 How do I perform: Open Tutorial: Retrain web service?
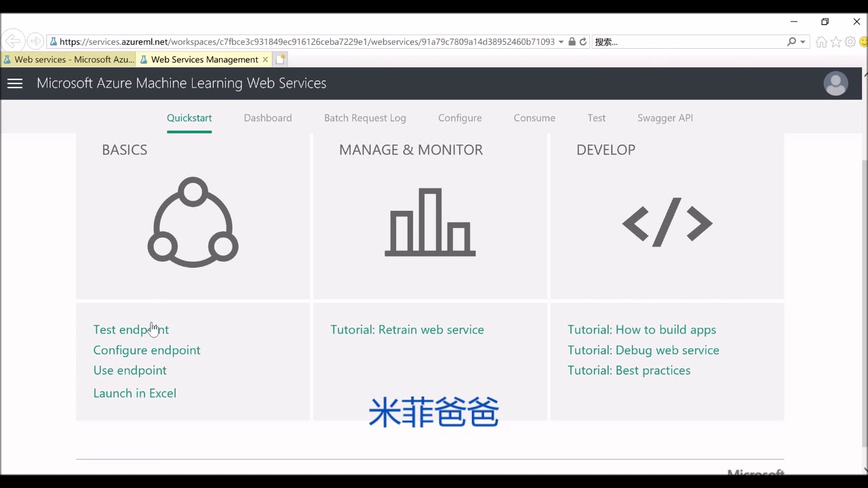[x=408, y=329]
